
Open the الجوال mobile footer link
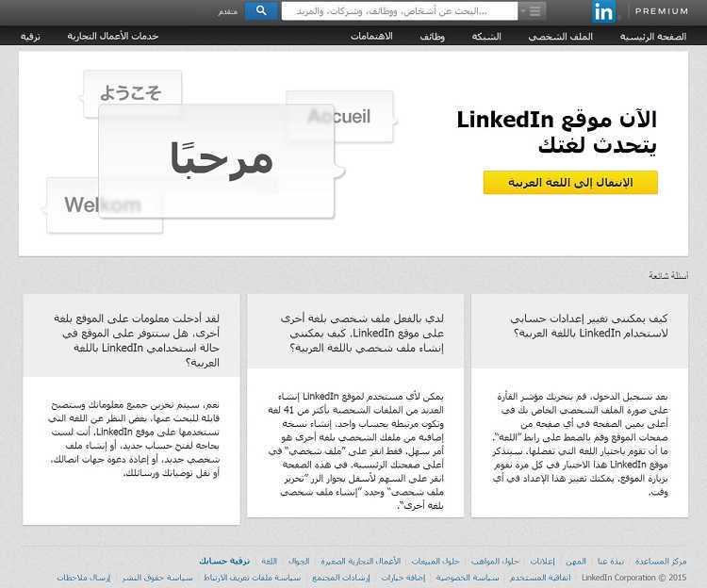[x=299, y=562]
